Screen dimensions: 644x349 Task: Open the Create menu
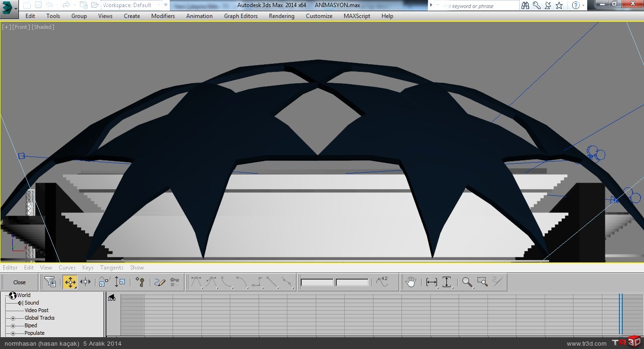pos(132,16)
